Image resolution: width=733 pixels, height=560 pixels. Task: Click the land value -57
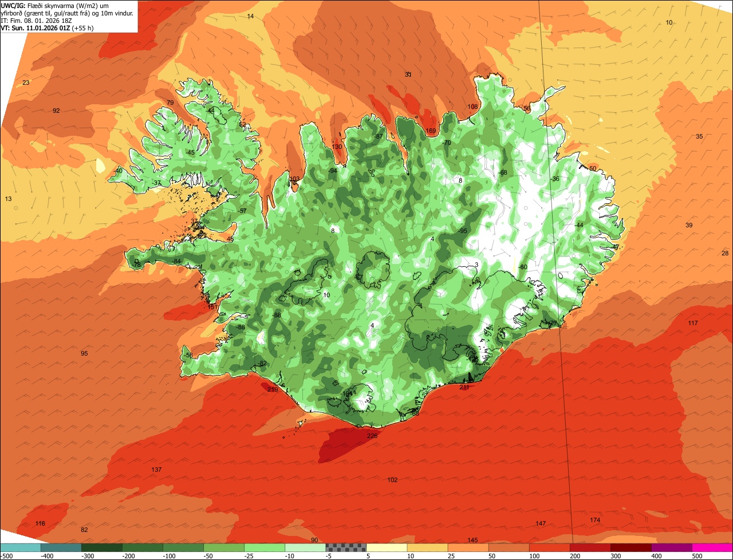click(x=243, y=211)
